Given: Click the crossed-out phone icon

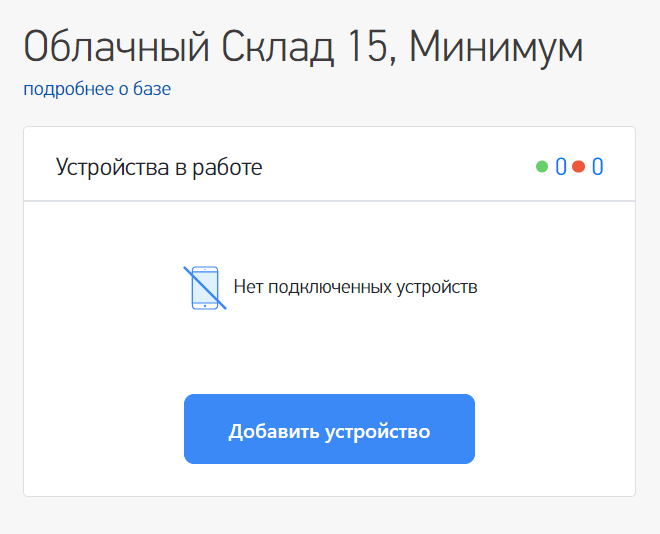Looking at the screenshot, I should point(205,288).
